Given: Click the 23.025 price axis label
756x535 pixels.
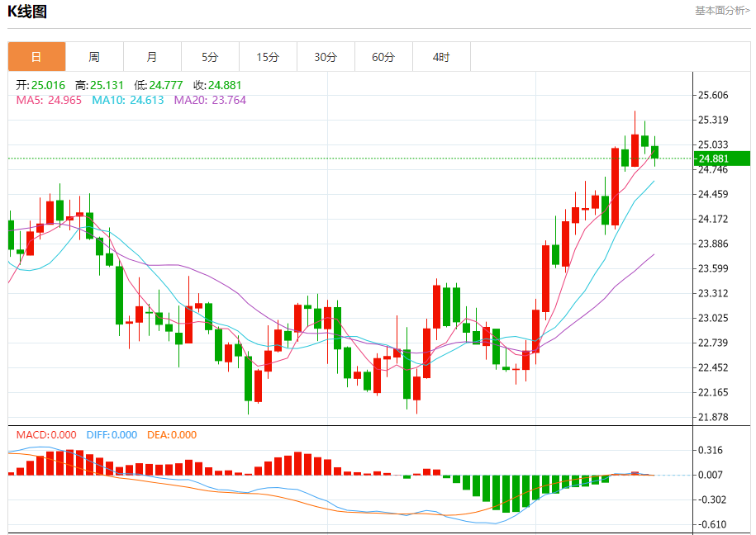Looking at the screenshot, I should tap(713, 318).
